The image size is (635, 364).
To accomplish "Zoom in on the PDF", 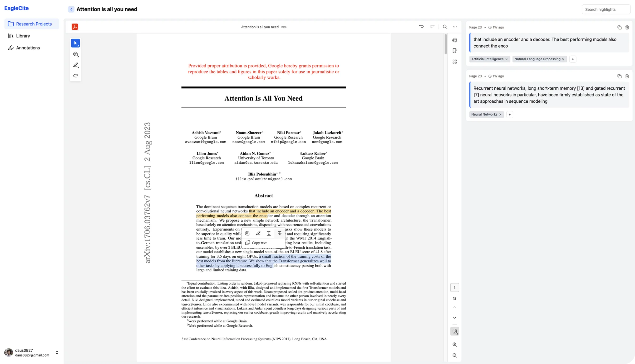I will pyautogui.click(x=454, y=345).
